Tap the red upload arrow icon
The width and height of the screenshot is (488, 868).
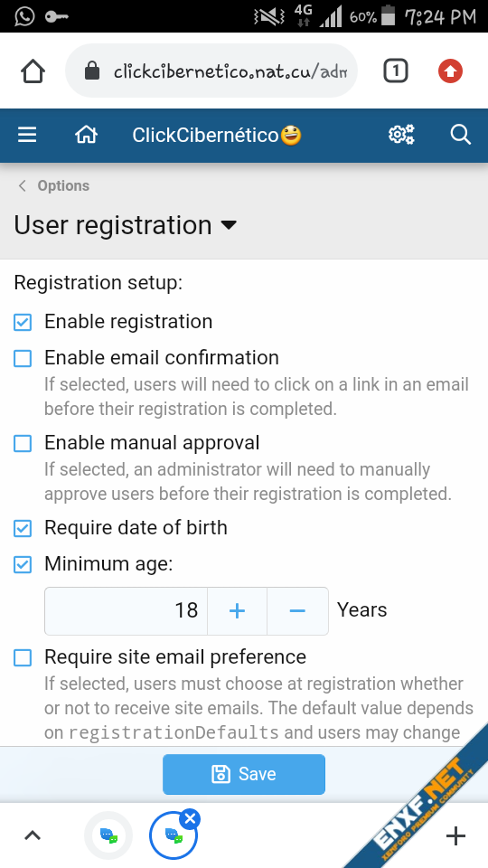(450, 71)
